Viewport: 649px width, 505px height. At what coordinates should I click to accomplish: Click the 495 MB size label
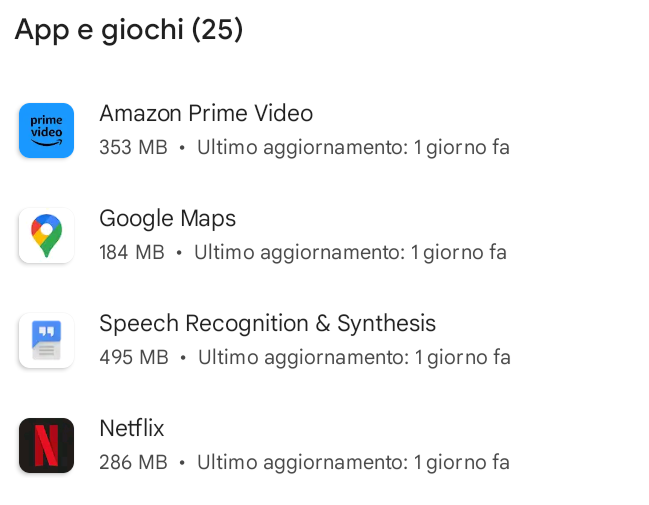pyautogui.click(x=133, y=358)
